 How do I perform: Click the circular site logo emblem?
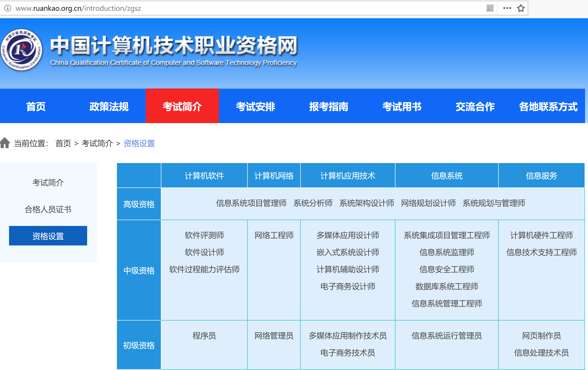[21, 50]
